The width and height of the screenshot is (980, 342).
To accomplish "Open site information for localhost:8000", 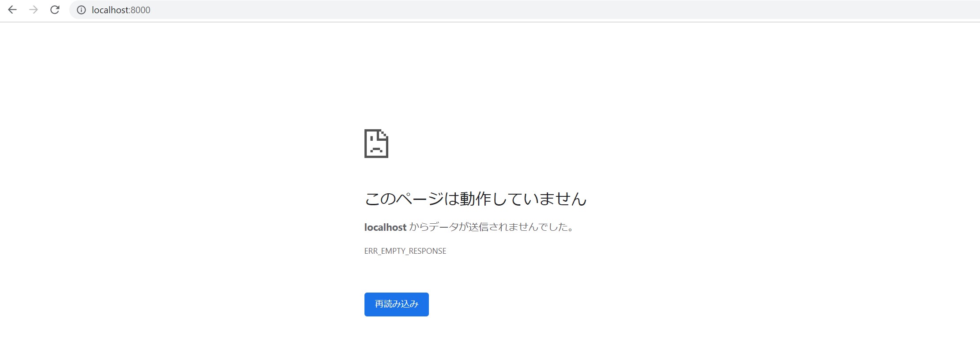I will pyautogui.click(x=81, y=10).
